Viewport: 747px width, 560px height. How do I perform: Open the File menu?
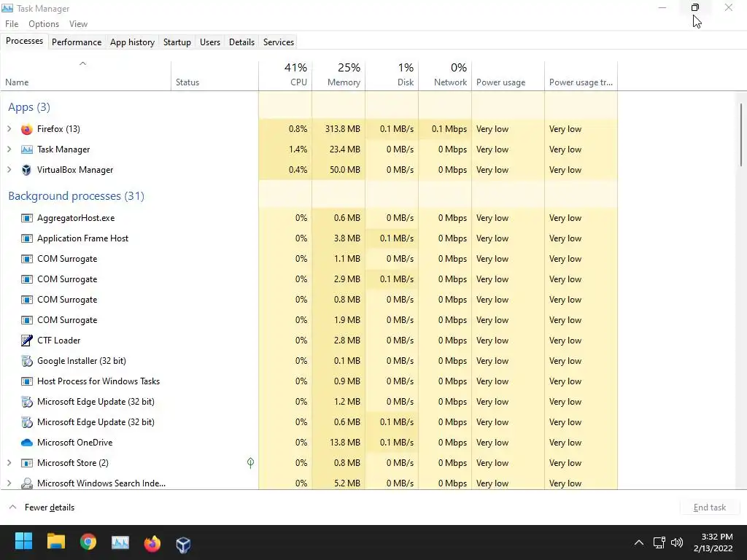click(12, 24)
